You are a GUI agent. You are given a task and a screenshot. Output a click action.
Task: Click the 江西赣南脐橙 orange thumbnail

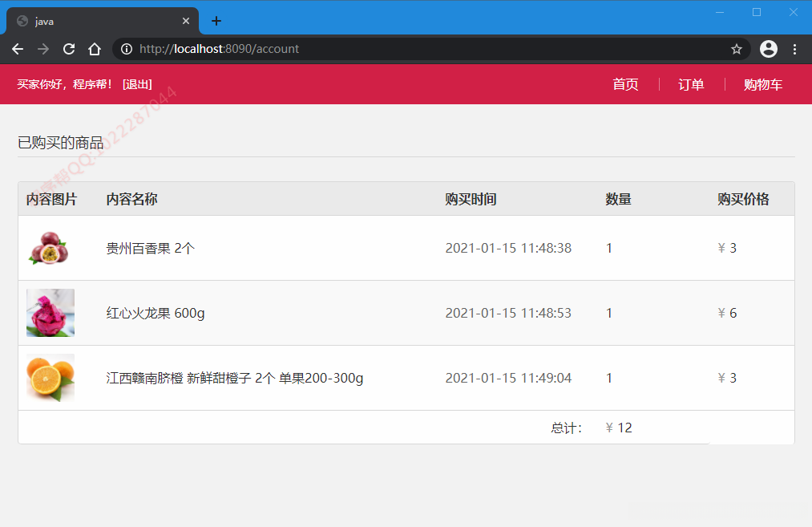click(x=50, y=378)
